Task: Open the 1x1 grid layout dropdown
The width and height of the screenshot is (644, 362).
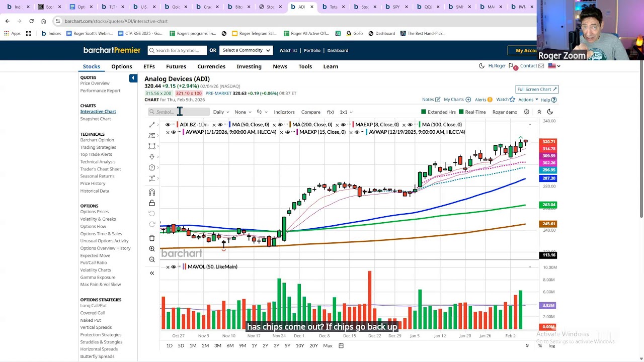Action: point(346,112)
